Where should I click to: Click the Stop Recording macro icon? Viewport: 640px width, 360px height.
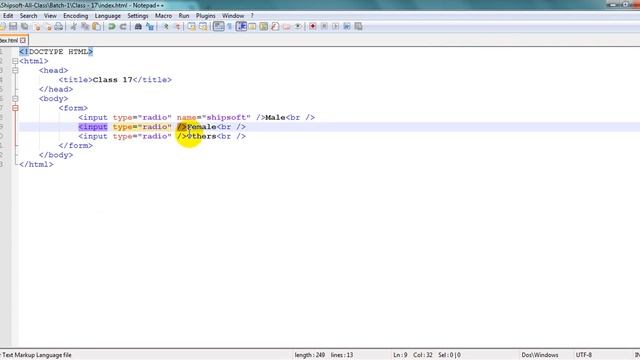[324, 27]
